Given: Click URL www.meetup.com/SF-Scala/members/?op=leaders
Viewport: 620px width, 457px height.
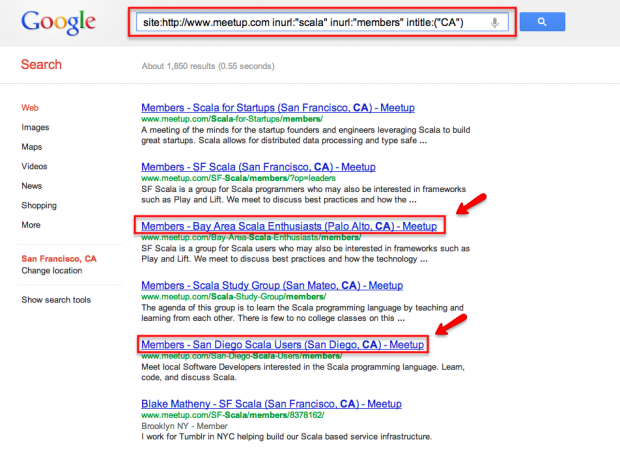Looking at the screenshot, I should (x=238, y=178).
